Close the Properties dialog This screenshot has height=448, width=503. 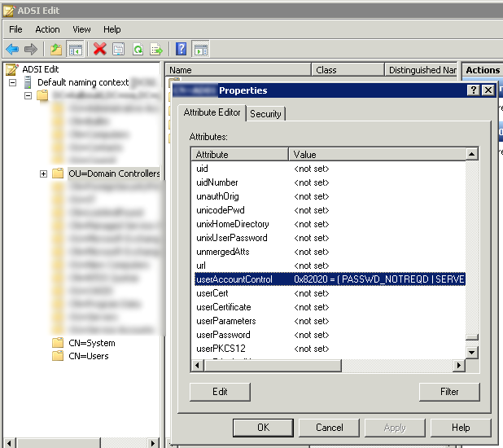tap(488, 90)
